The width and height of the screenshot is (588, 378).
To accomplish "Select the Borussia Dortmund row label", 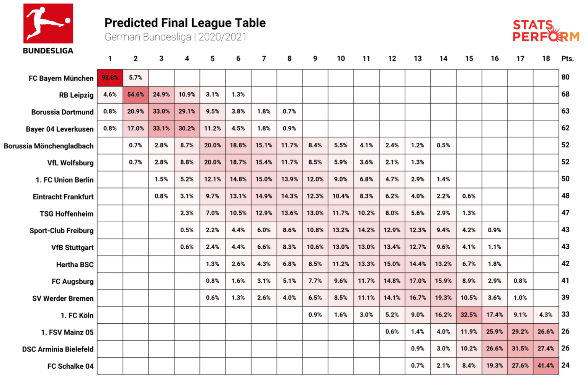I will (x=62, y=112).
